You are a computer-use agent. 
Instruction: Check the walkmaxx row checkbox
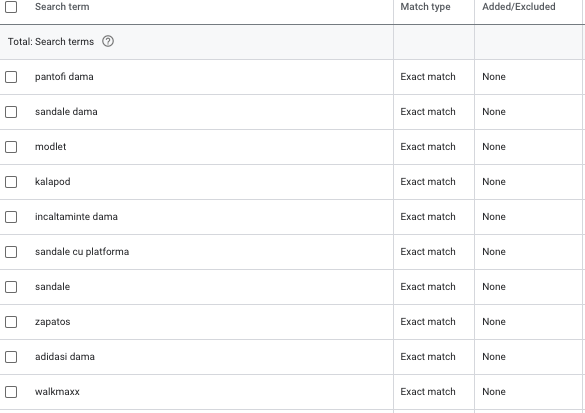(11, 392)
